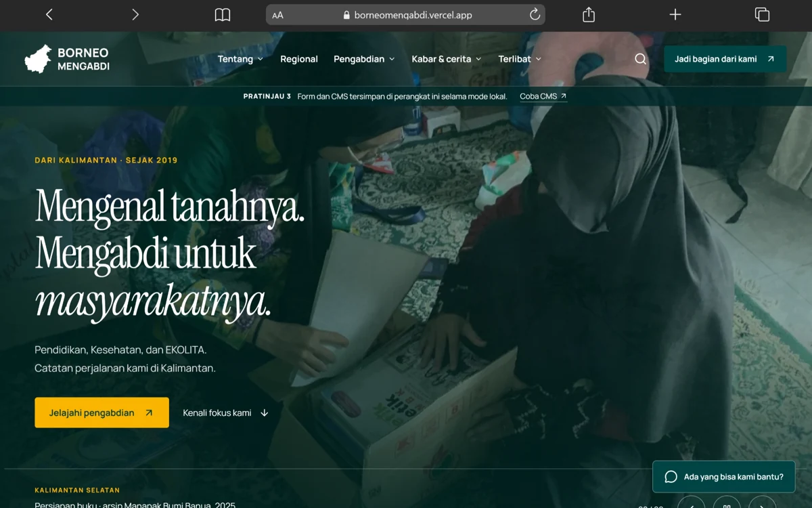Follow the Kenali fokus kami link

(x=226, y=412)
